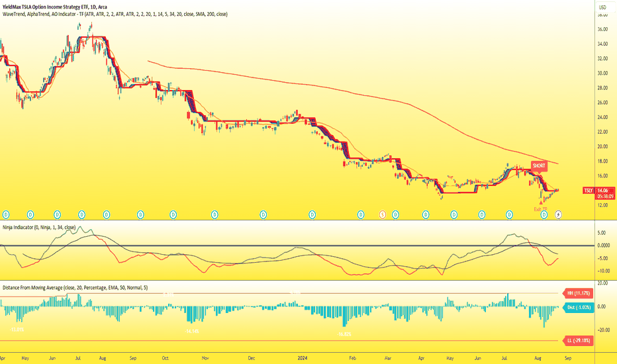Screen dimensions: 617x364
Task: Click the red Exit TP triangle marker
Action: [541, 203]
